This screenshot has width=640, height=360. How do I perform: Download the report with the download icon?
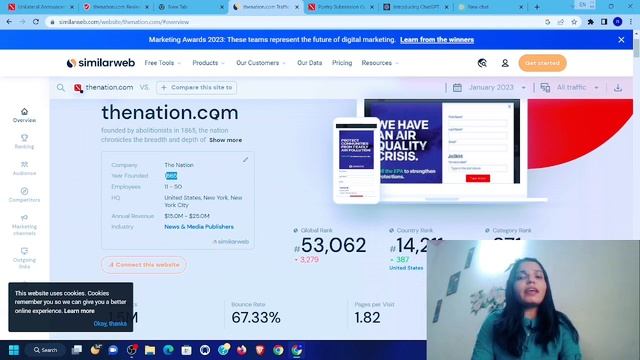pyautogui.click(x=618, y=87)
